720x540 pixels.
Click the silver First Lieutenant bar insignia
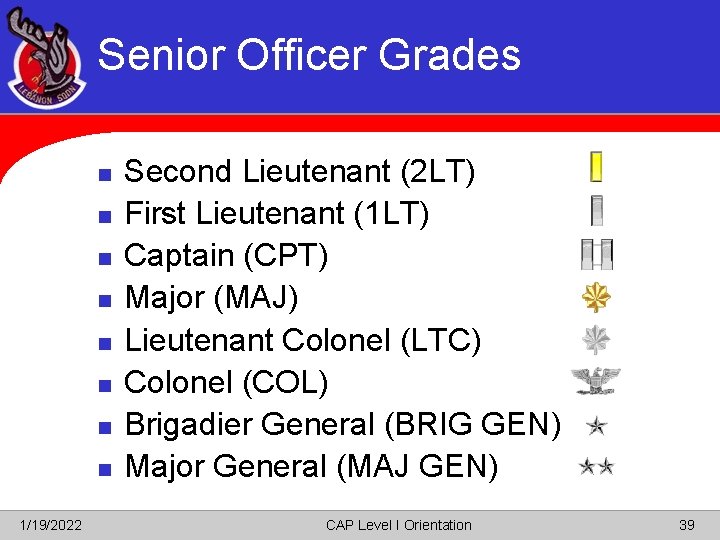[596, 210]
